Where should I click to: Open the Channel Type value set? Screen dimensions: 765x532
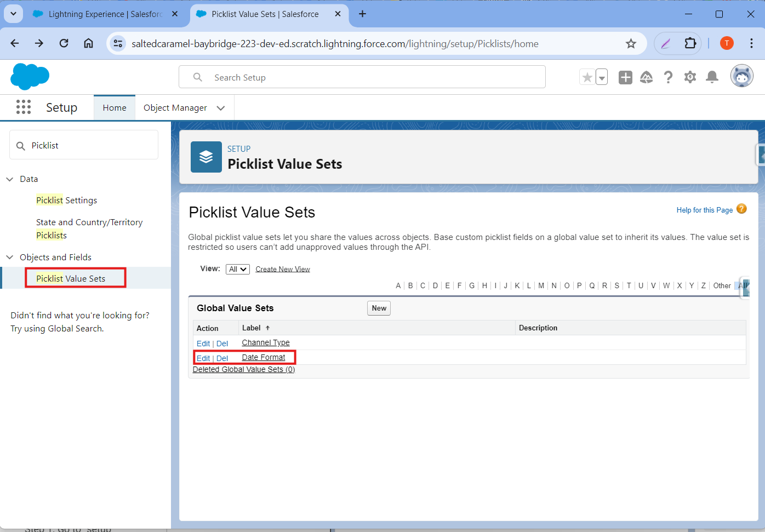(266, 342)
